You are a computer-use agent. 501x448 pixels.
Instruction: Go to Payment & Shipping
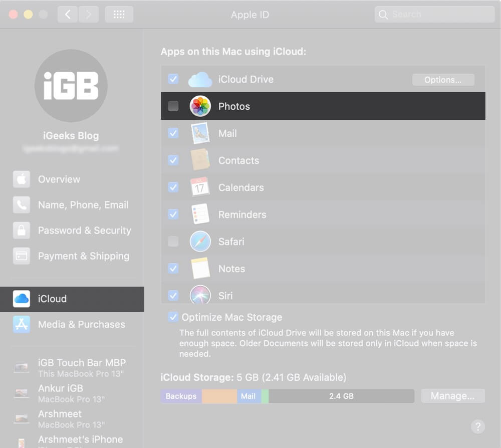point(72,256)
